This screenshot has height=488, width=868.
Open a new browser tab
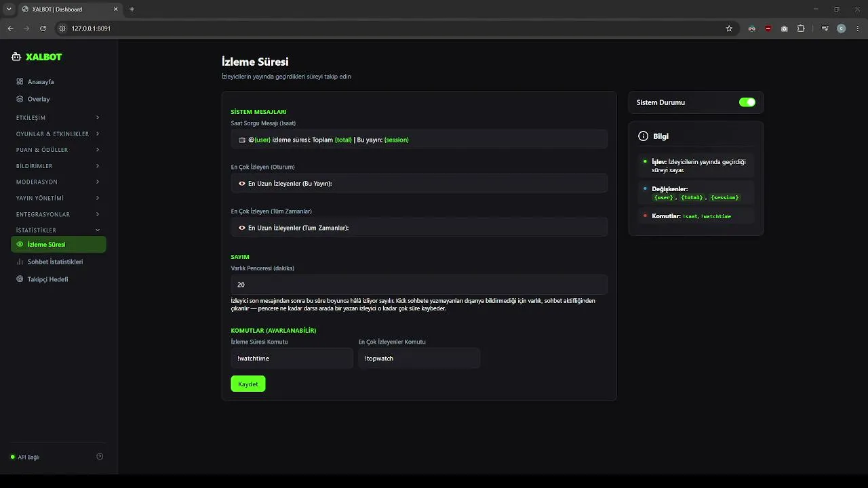pyautogui.click(x=132, y=9)
